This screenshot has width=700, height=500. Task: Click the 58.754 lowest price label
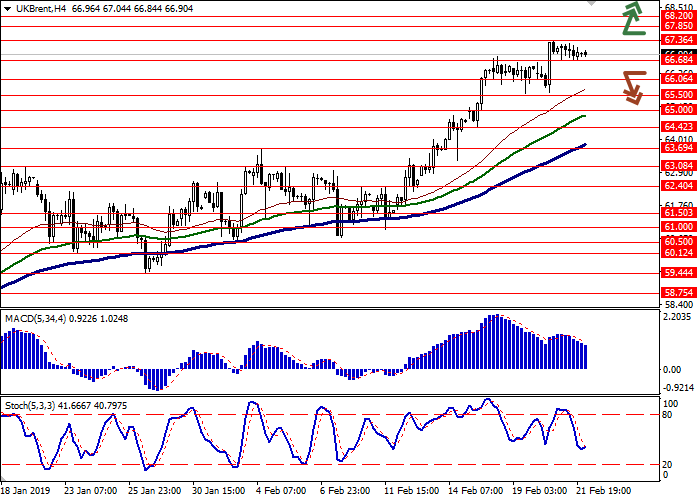[x=678, y=292]
